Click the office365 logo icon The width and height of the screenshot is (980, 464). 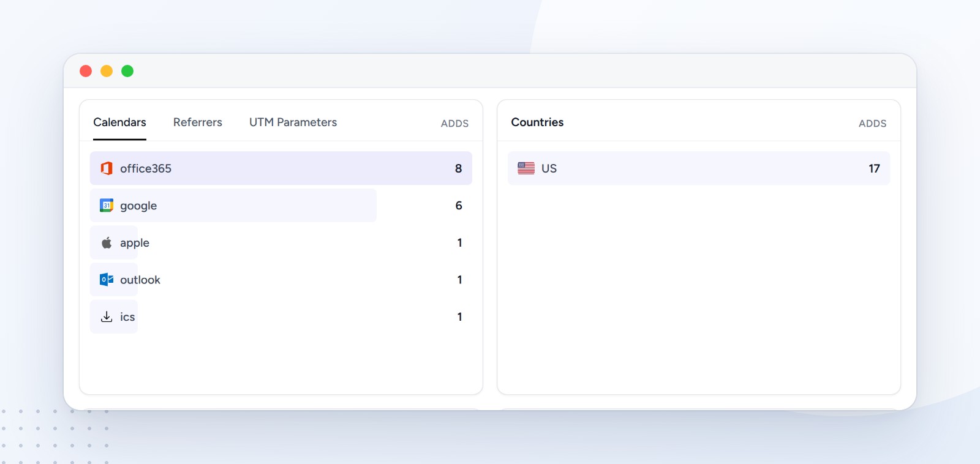[x=107, y=168]
